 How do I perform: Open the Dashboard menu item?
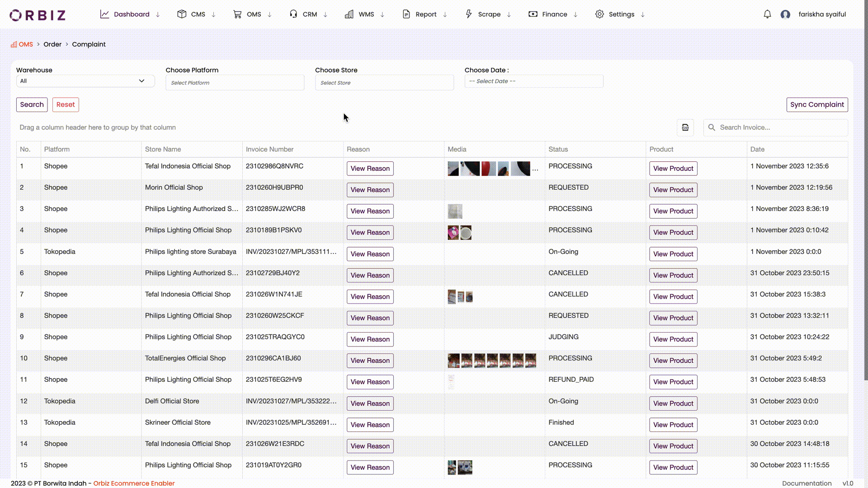click(132, 14)
